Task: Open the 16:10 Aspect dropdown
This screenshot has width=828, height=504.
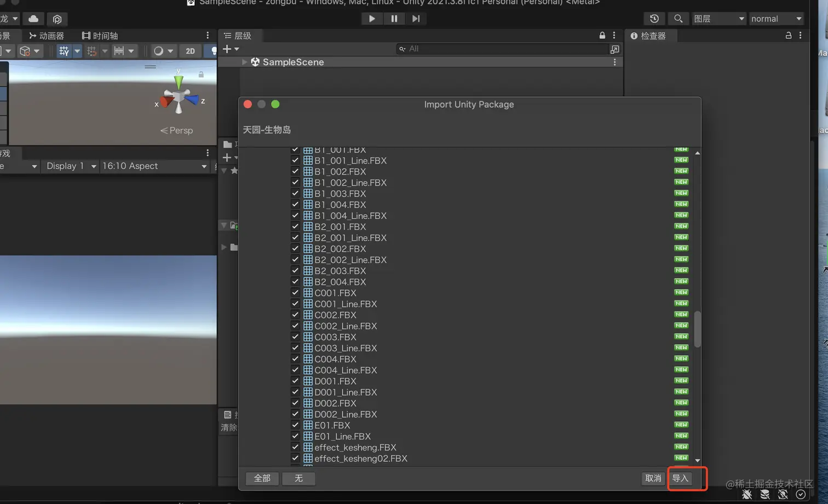Action: click(154, 166)
